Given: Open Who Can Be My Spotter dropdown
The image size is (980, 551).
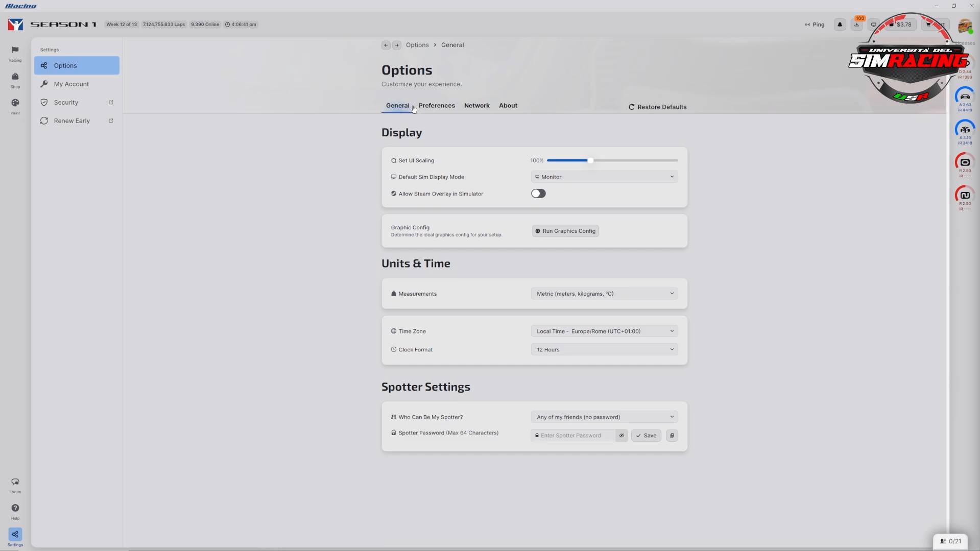Looking at the screenshot, I should [604, 417].
